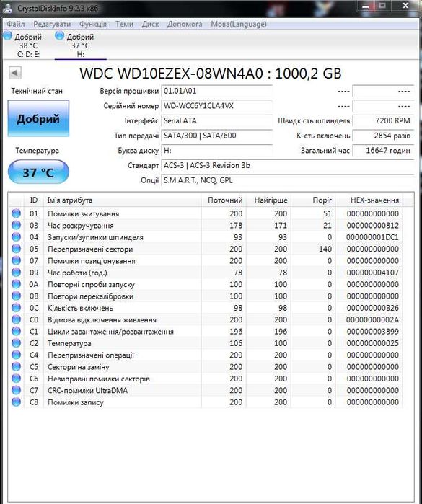Open the Теми menu
Image resolution: width=422 pixels, height=504 pixels.
[x=124, y=24]
